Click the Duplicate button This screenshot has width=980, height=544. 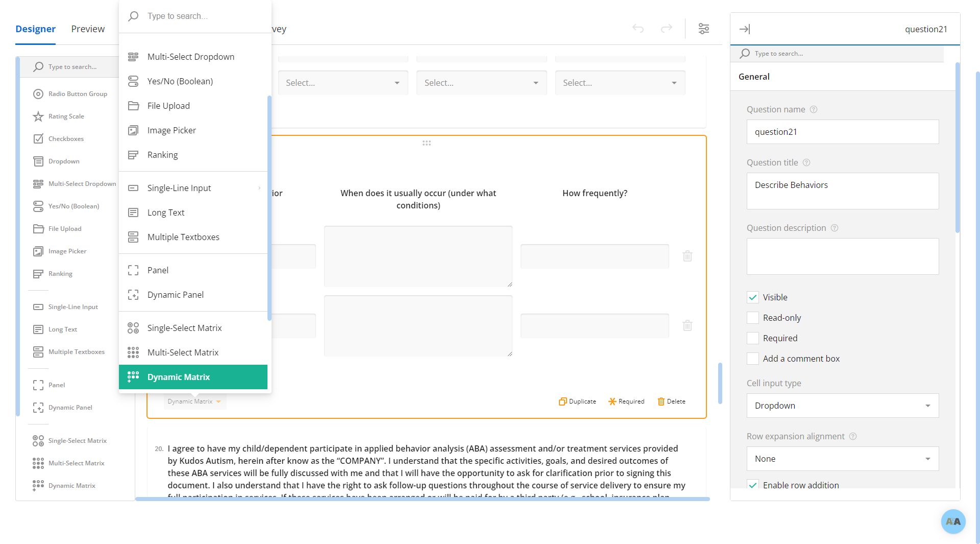[x=577, y=401]
